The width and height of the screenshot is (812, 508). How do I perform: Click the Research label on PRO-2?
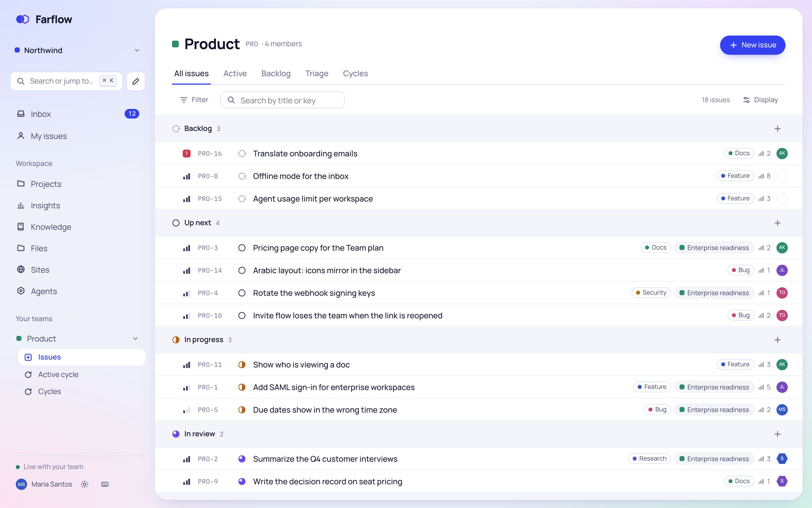649,459
